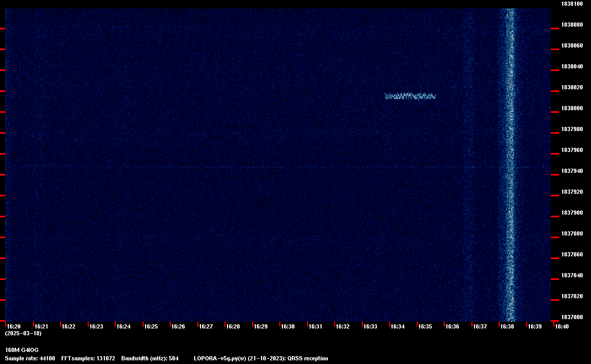This screenshot has height=364, width=591.
Task: Click the 16:20 time label
Action: coord(14,326)
